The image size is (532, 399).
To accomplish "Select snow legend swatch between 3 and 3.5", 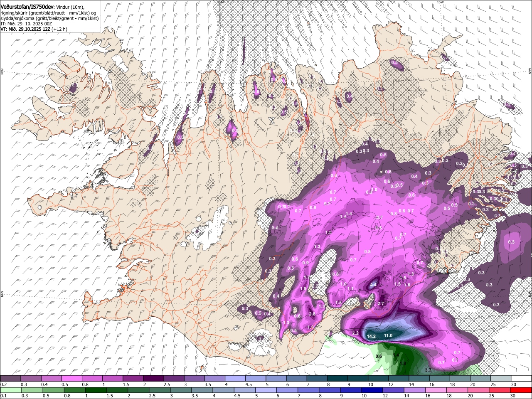I will click(x=195, y=378).
